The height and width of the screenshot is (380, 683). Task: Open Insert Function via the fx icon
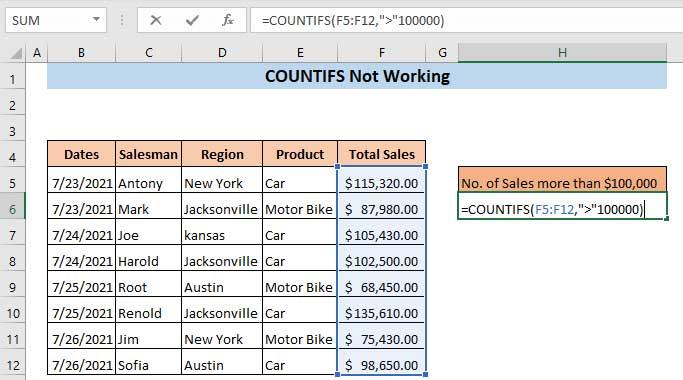[x=227, y=20]
